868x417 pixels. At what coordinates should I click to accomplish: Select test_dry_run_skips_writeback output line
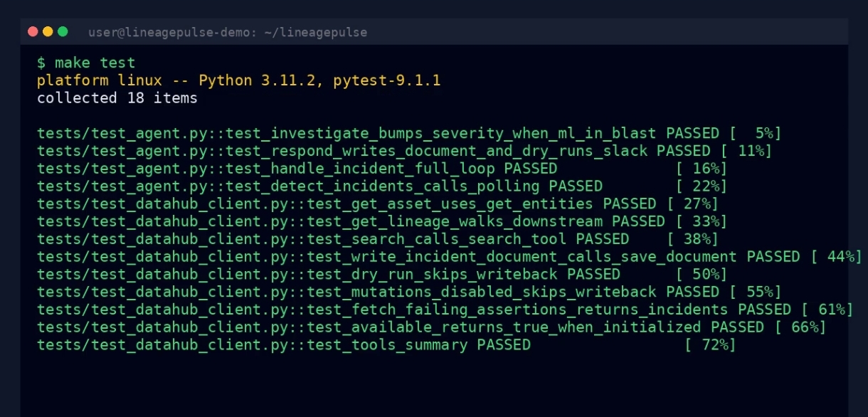pyautogui.click(x=382, y=274)
